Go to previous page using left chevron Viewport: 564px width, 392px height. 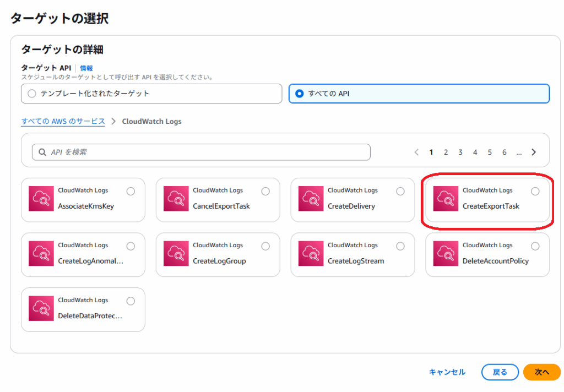tap(416, 153)
